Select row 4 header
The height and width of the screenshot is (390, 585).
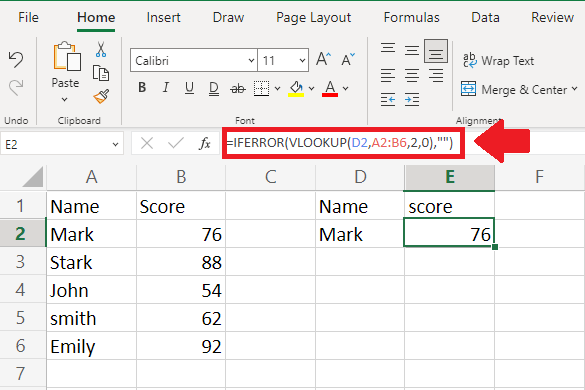coord(23,290)
